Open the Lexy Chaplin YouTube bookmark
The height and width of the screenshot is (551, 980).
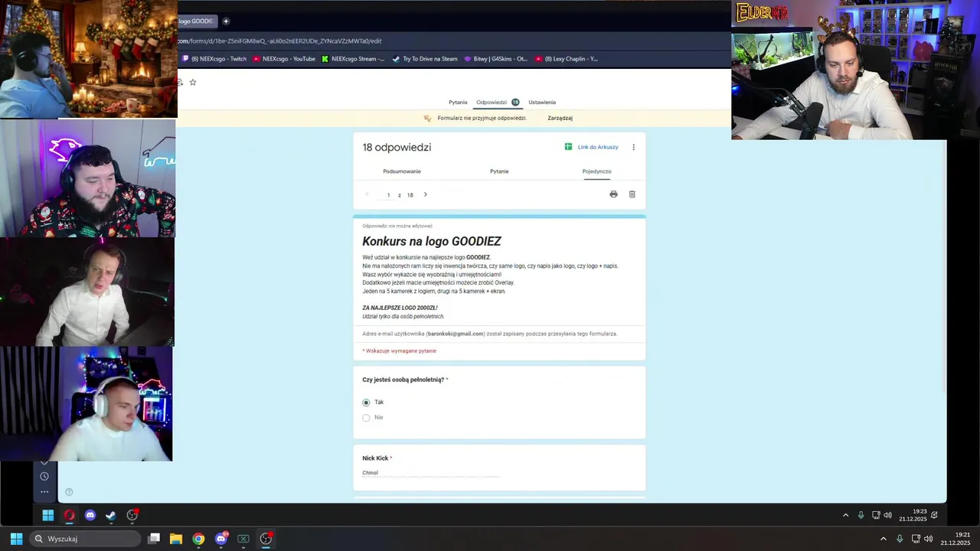pyautogui.click(x=567, y=59)
